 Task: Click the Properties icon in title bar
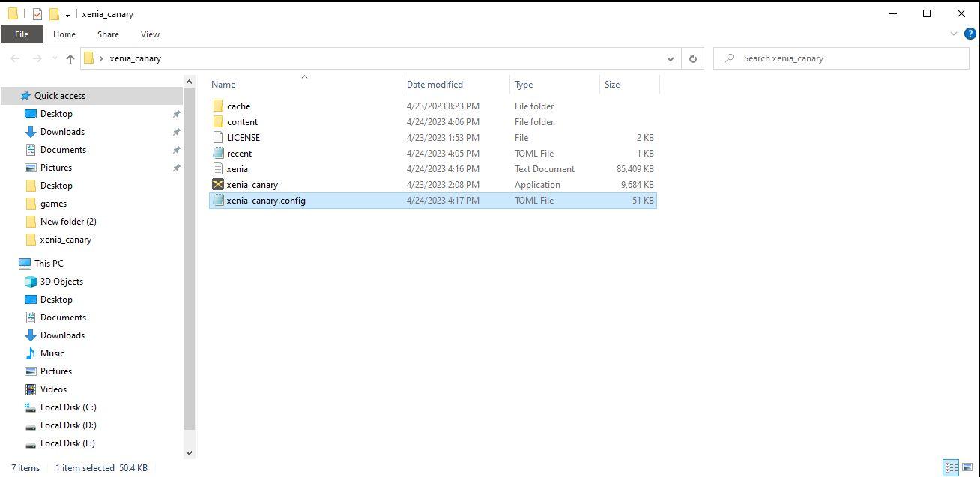point(37,13)
